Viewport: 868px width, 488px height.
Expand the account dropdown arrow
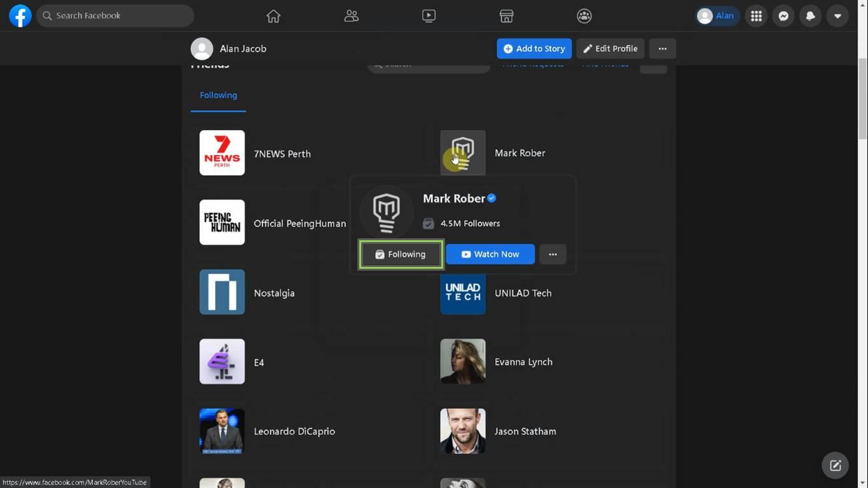[x=837, y=16]
